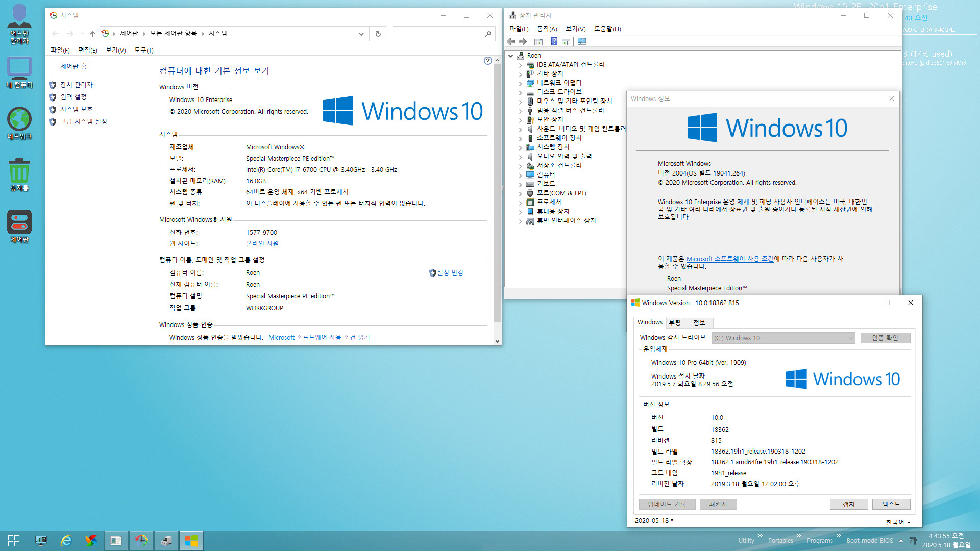This screenshot has height=551, width=980.
Task: Select the Windows tab
Action: click(x=650, y=322)
